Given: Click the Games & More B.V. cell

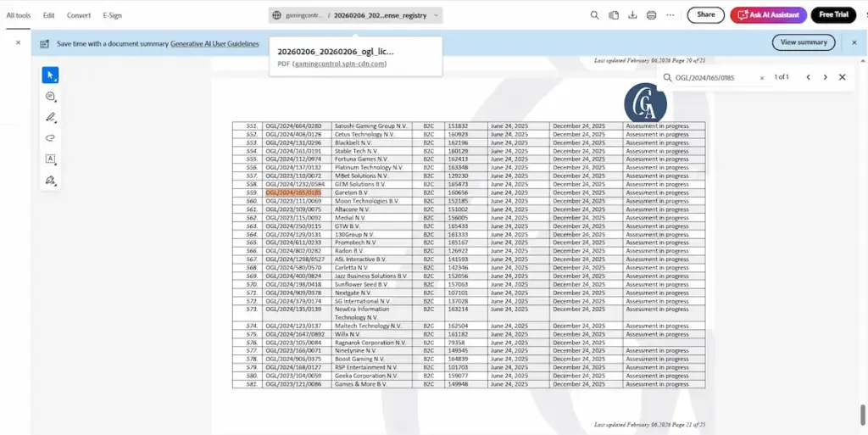Looking at the screenshot, I should [371, 384].
